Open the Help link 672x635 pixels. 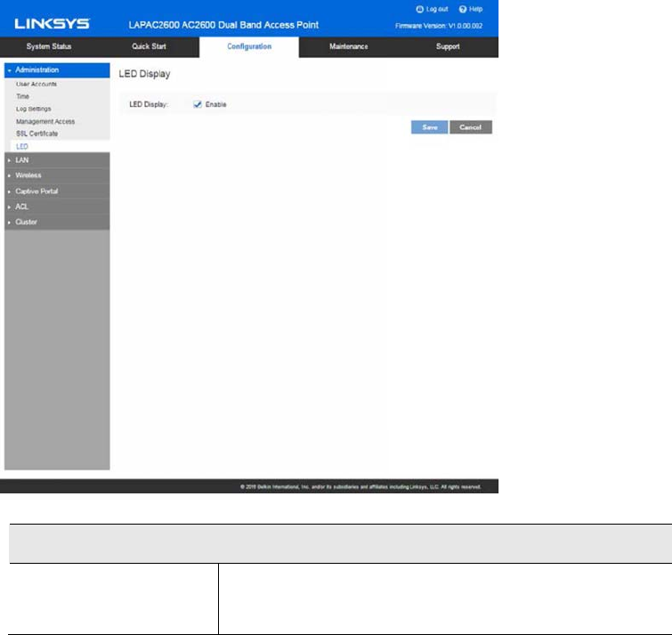click(475, 9)
